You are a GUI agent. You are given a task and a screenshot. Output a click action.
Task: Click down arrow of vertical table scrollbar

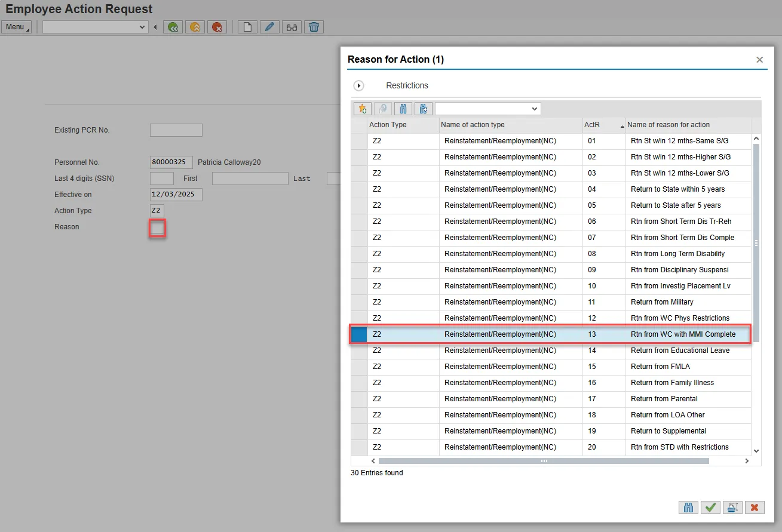pos(756,451)
